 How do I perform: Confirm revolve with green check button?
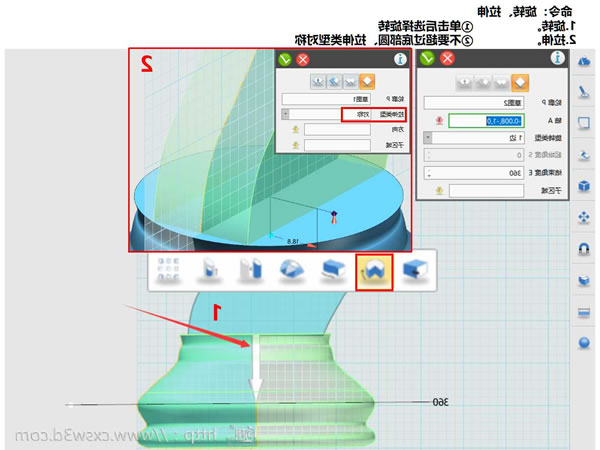(x=427, y=59)
